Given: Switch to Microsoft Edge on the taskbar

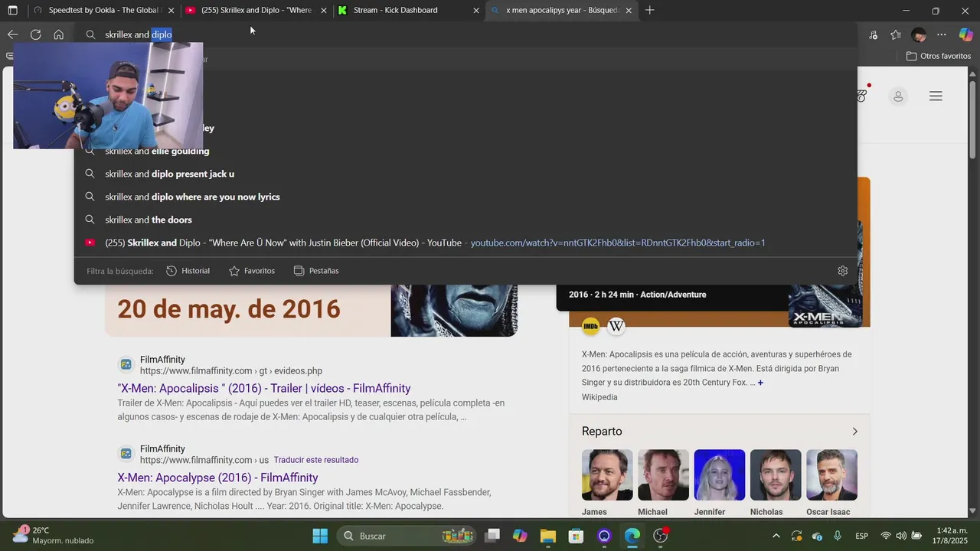Looking at the screenshot, I should tap(632, 536).
